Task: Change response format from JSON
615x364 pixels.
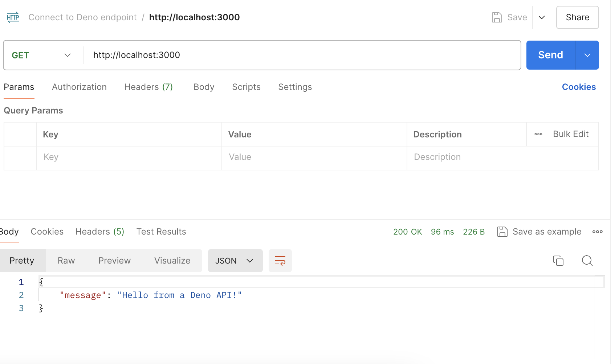Action: (235, 260)
